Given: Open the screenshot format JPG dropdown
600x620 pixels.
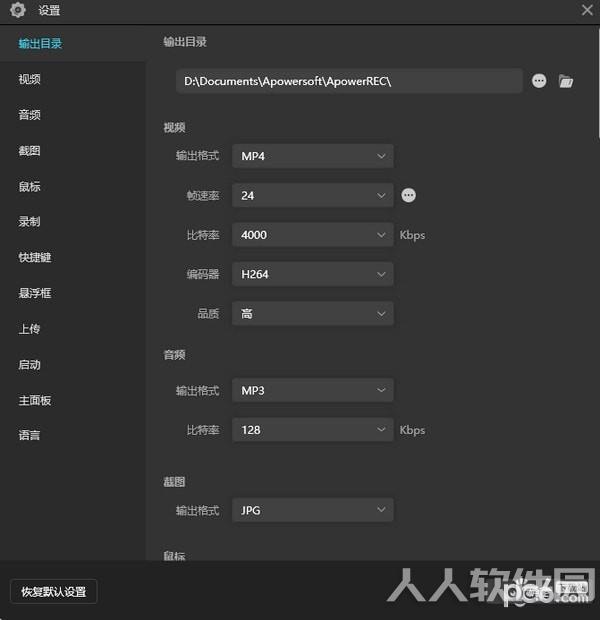Looking at the screenshot, I should pyautogui.click(x=312, y=510).
